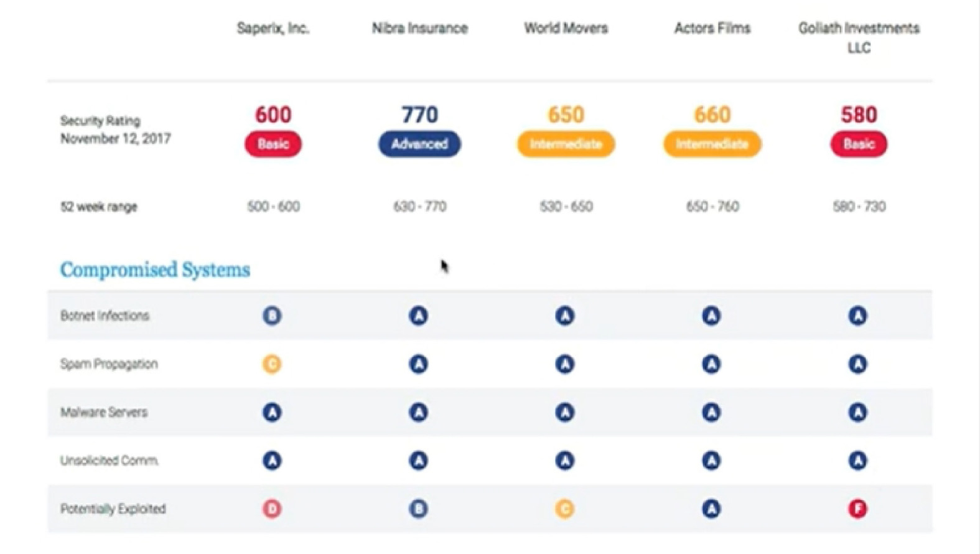Screen dimensions: 980x554
Task: Click Intermediate badge under 650 rating
Action: coord(566,144)
